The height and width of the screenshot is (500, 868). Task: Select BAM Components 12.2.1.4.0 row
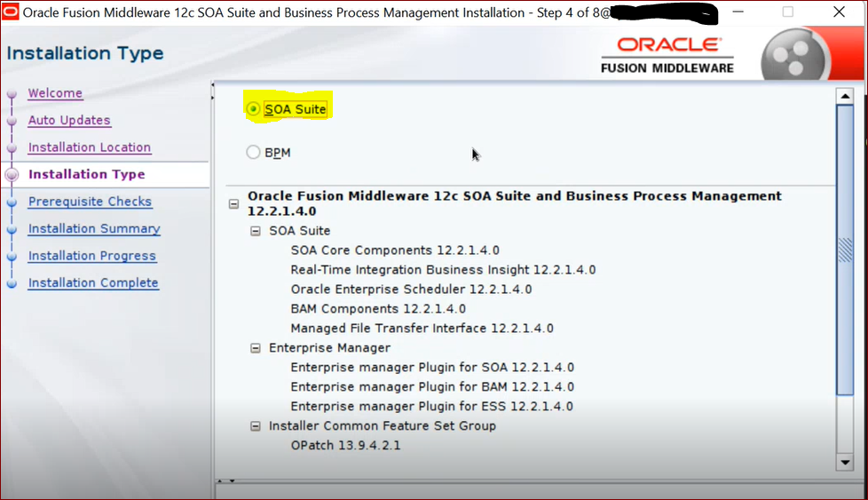(x=378, y=308)
